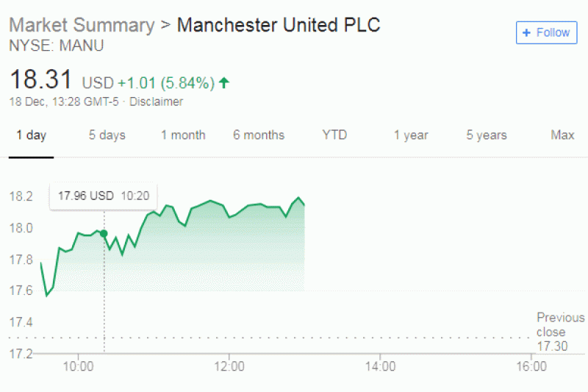
Task: Switch to the 5 days tab
Action: coord(107,135)
